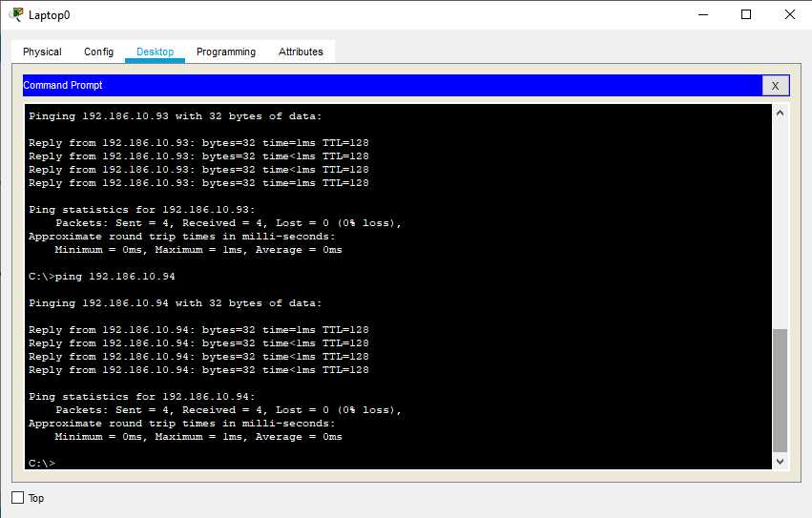
Task: Maximize the Laptop0 window
Action: (x=746, y=14)
